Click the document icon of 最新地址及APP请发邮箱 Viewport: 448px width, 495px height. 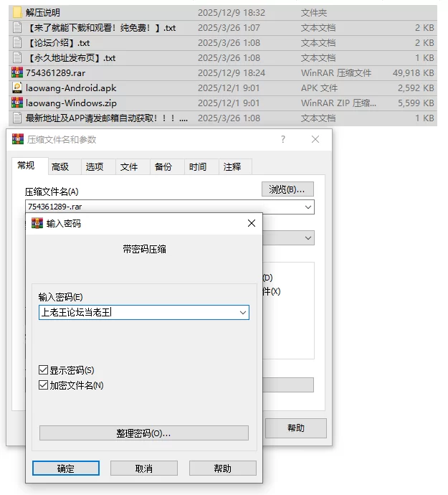pyautogui.click(x=17, y=118)
